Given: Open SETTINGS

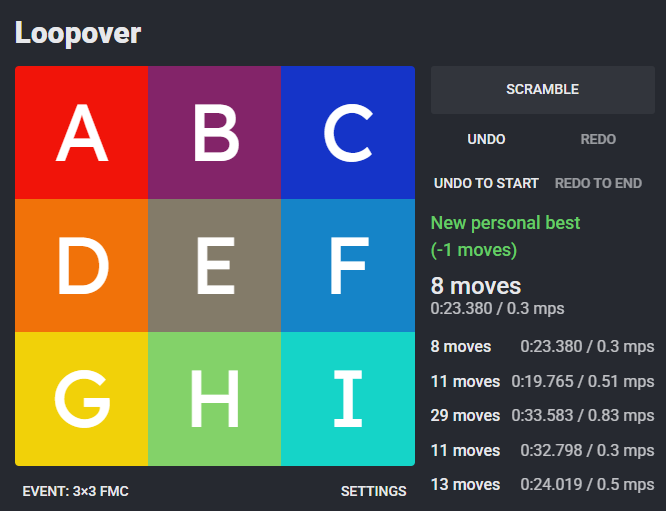Looking at the screenshot, I should click(373, 491).
